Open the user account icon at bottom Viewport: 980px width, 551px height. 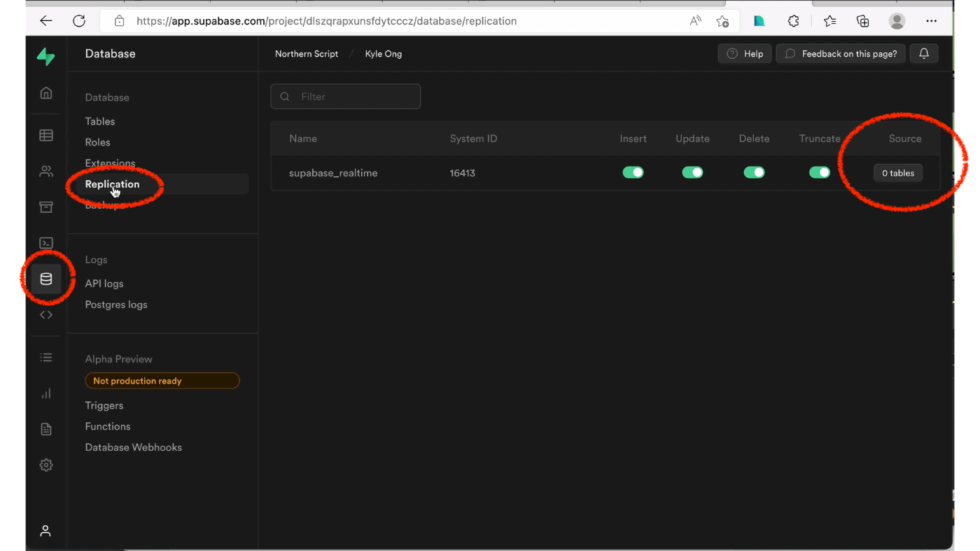pyautogui.click(x=45, y=531)
